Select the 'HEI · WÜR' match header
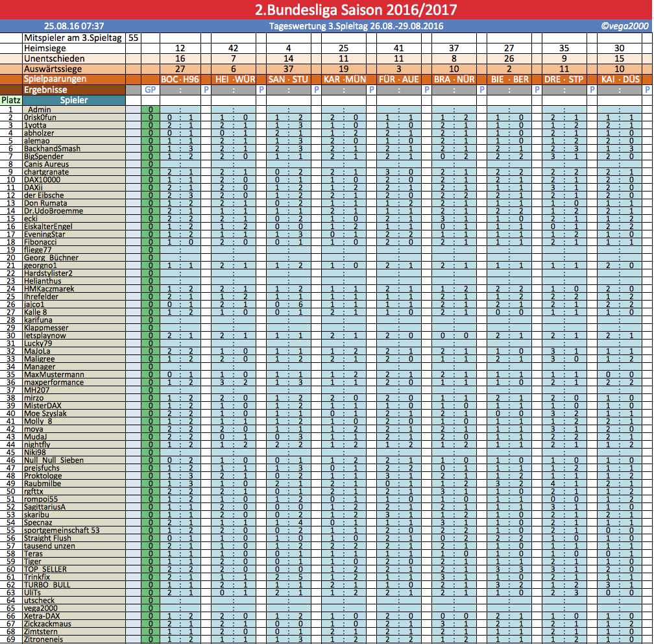The width and height of the screenshot is (654, 644). (235, 79)
